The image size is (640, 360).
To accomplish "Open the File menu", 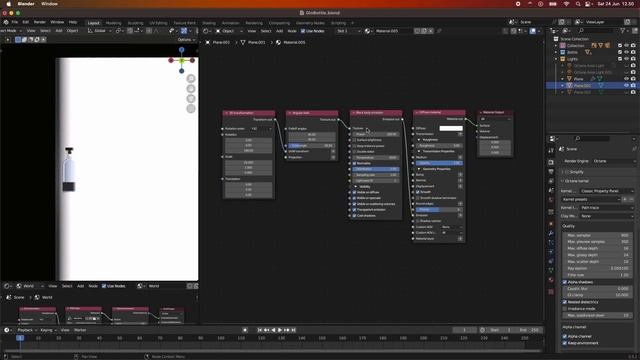I will pyautogui.click(x=15, y=22).
